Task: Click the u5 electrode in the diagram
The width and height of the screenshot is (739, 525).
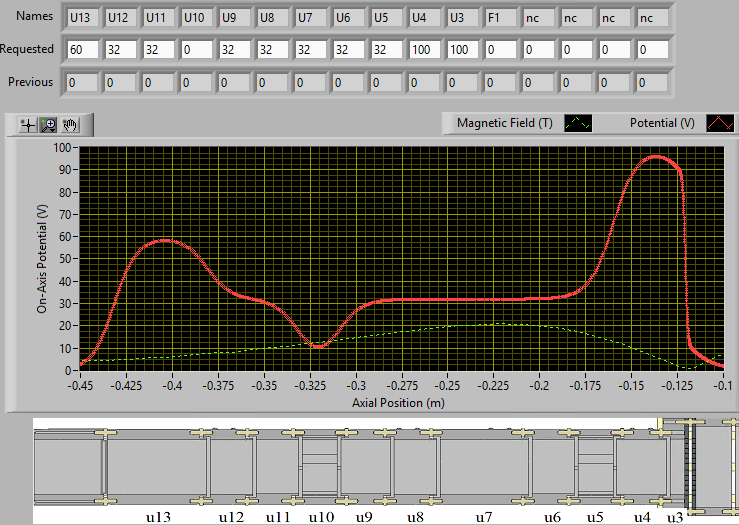Action: [595, 467]
